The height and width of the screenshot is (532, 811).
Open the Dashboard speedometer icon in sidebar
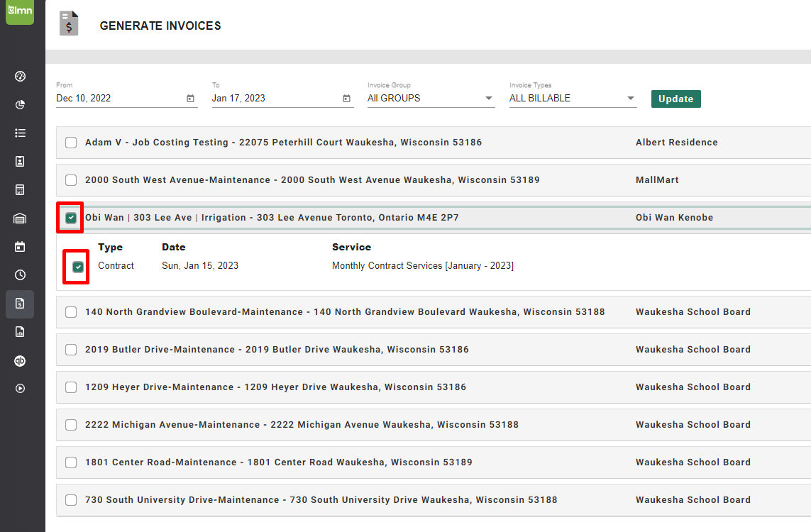[x=20, y=76]
